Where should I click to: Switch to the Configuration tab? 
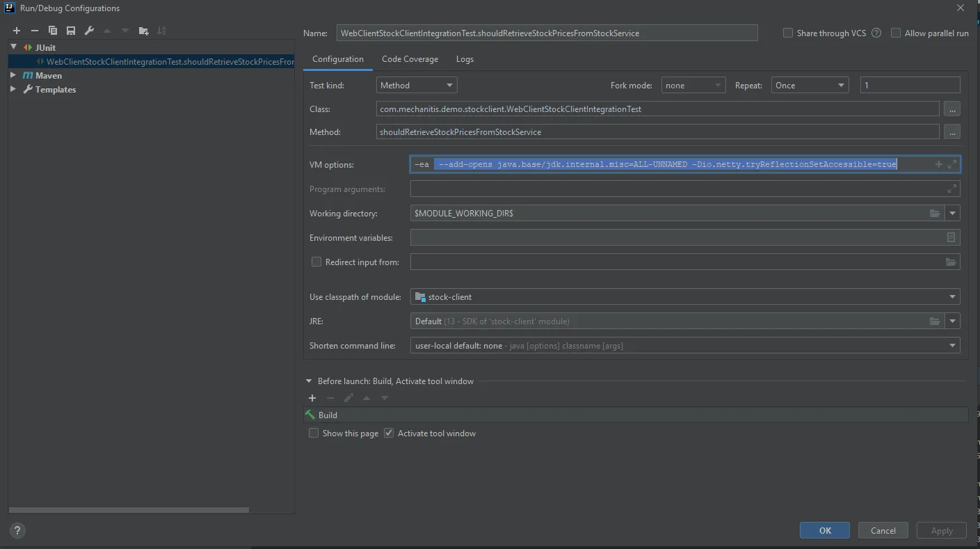338,59
